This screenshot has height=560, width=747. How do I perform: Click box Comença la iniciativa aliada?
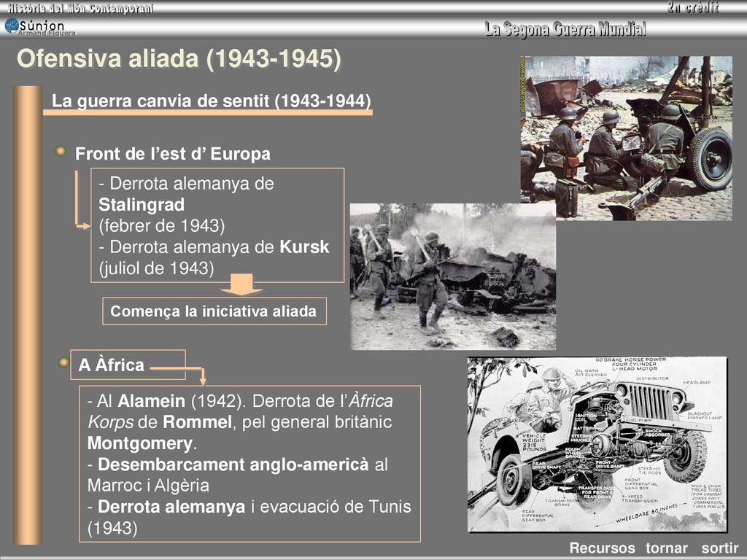point(214,311)
